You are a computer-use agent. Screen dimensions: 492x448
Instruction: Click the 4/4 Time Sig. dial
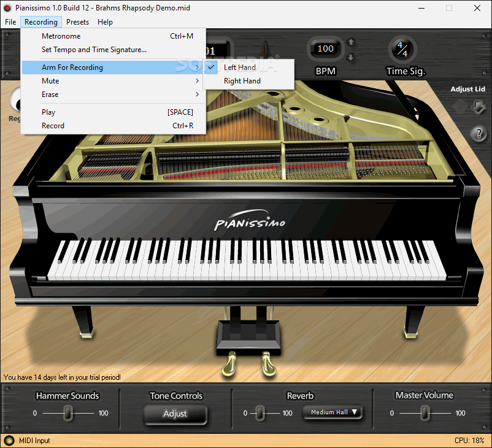[x=402, y=49]
